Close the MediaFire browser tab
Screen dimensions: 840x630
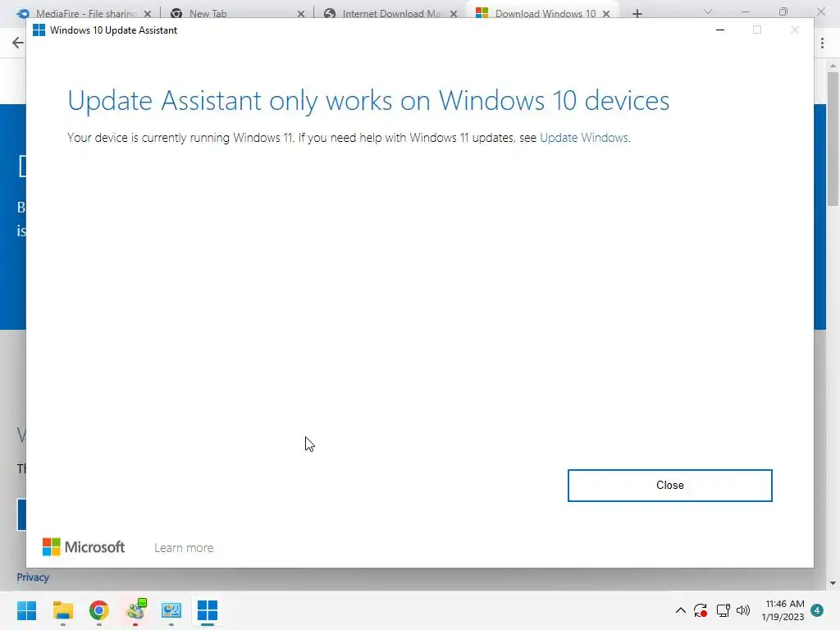point(148,14)
